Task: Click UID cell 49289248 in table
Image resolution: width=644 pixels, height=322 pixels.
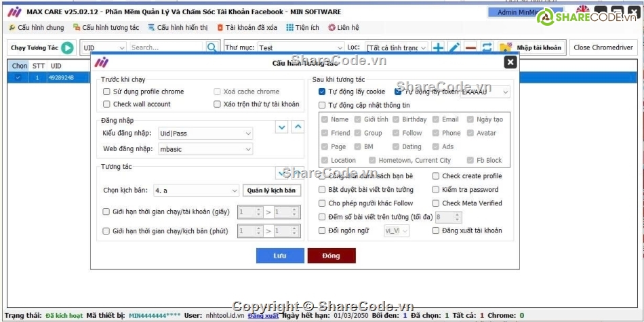Action: click(x=61, y=77)
